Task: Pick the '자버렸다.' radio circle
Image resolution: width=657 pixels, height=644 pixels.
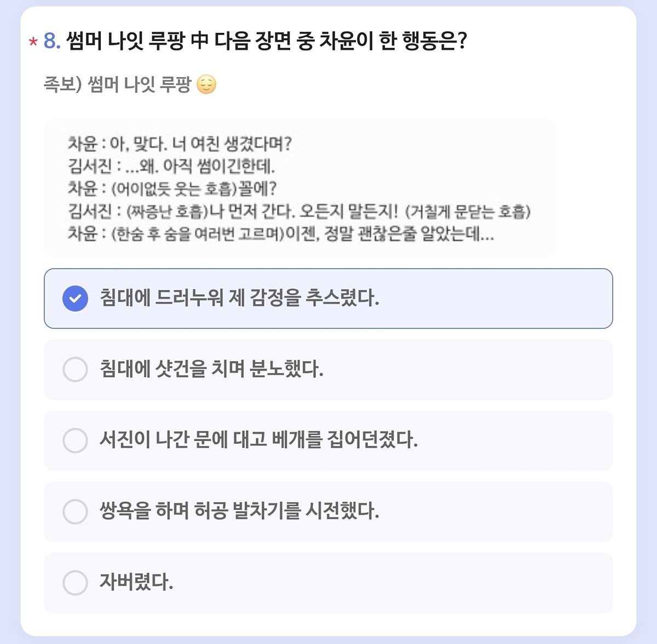Action: point(75,583)
